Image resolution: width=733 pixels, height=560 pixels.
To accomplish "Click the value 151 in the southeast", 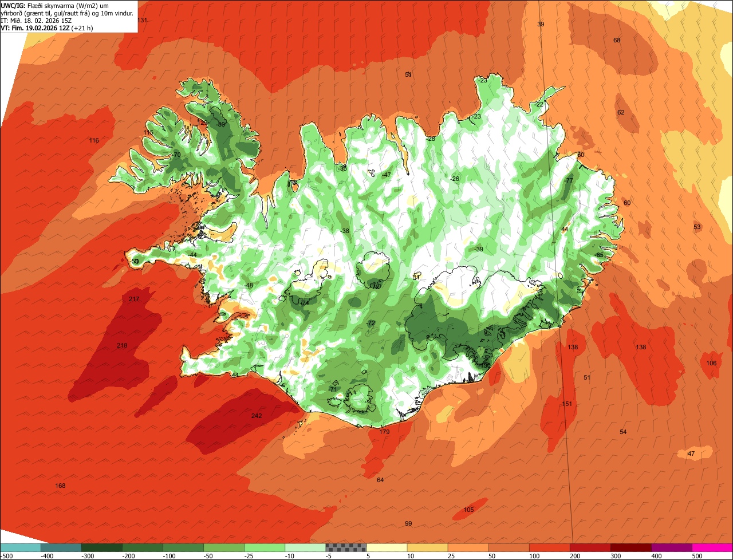I will point(567,404).
